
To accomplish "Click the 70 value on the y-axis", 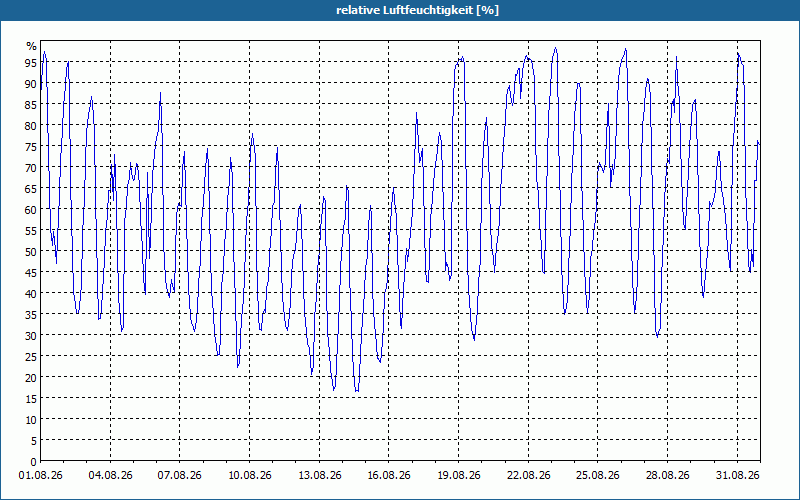I will coord(31,168).
